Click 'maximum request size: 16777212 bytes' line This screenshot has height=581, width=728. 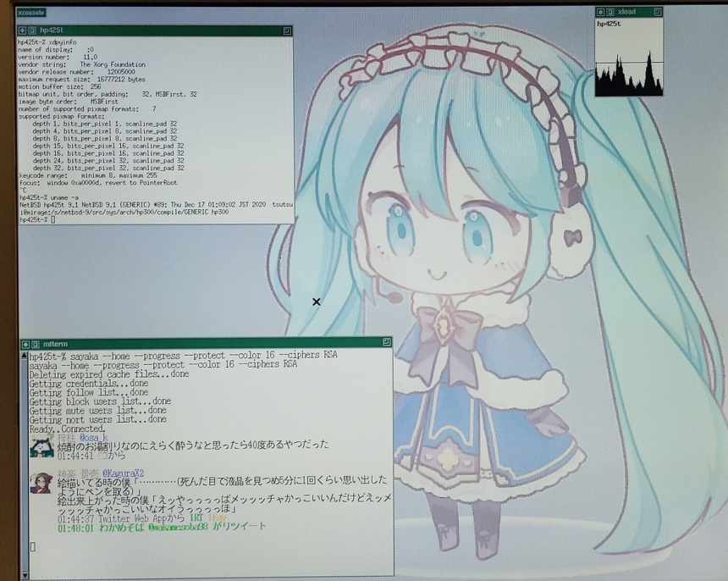click(82, 80)
